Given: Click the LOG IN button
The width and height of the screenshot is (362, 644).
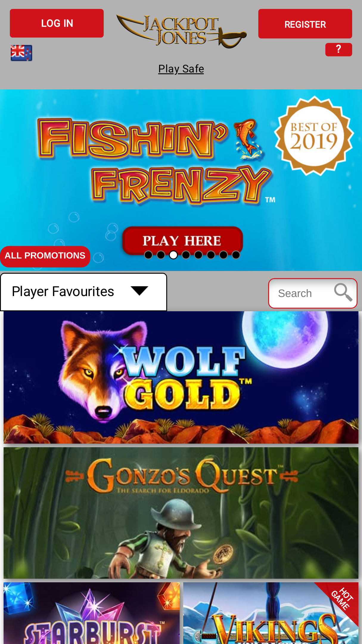Looking at the screenshot, I should 57,23.
